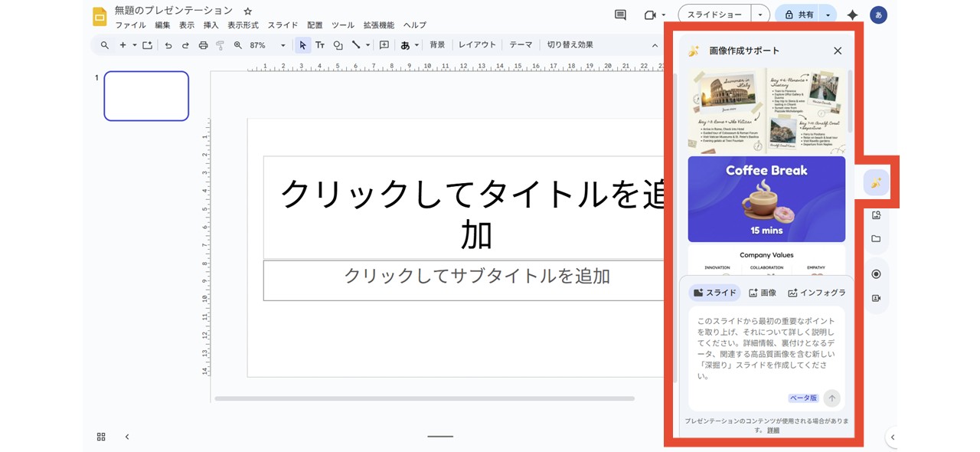Open the 挿入 menu
Image resolution: width=980 pixels, height=452 pixels.
tap(211, 25)
